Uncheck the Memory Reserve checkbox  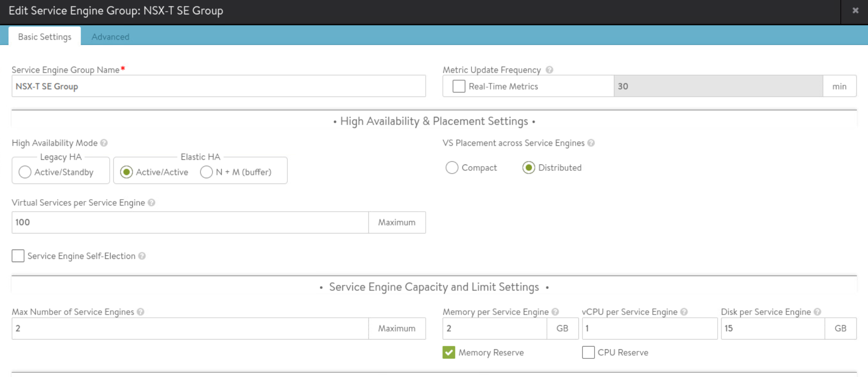[x=449, y=353]
